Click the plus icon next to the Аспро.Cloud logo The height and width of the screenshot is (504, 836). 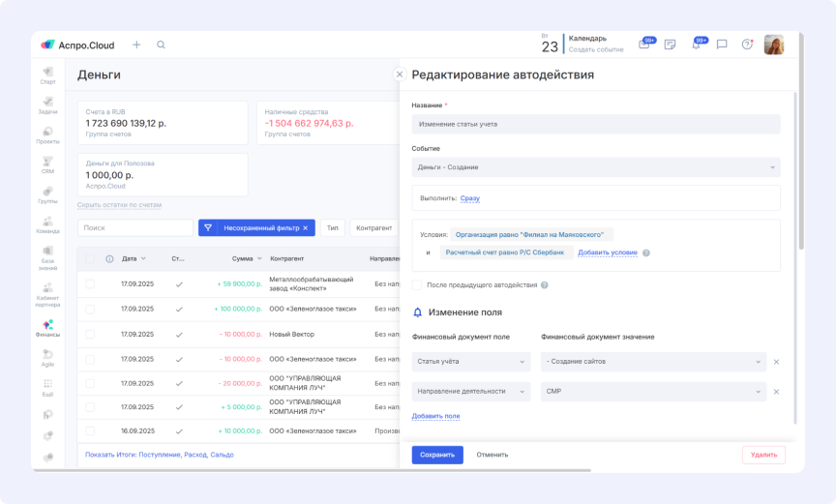(136, 44)
